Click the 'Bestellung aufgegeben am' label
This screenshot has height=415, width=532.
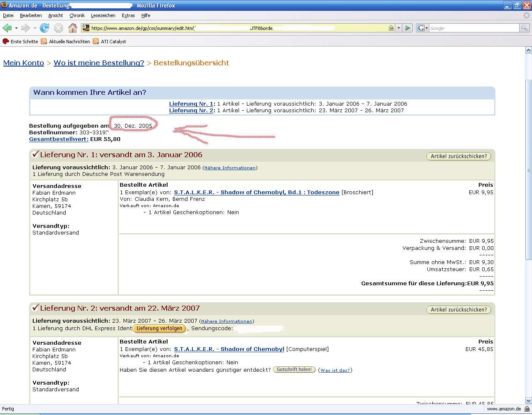(x=69, y=126)
